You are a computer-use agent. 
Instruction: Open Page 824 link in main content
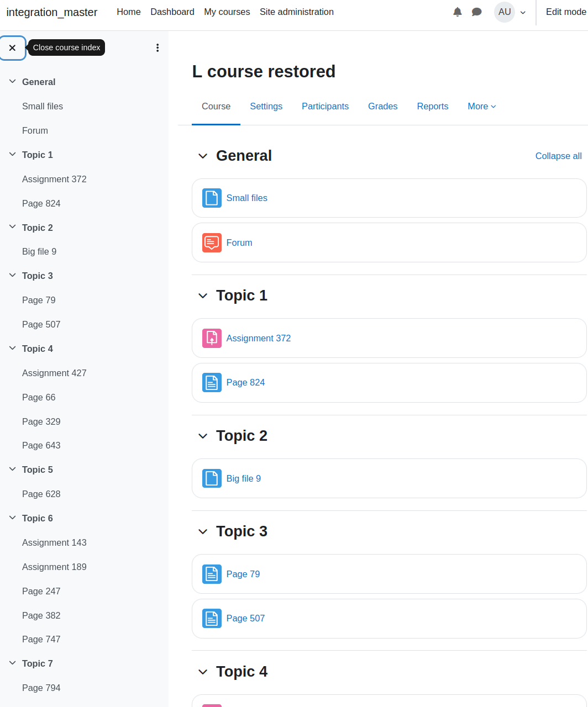tap(245, 383)
